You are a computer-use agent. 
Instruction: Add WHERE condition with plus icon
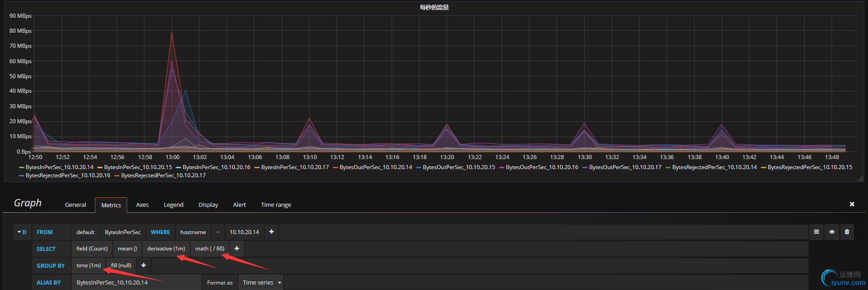(271, 232)
